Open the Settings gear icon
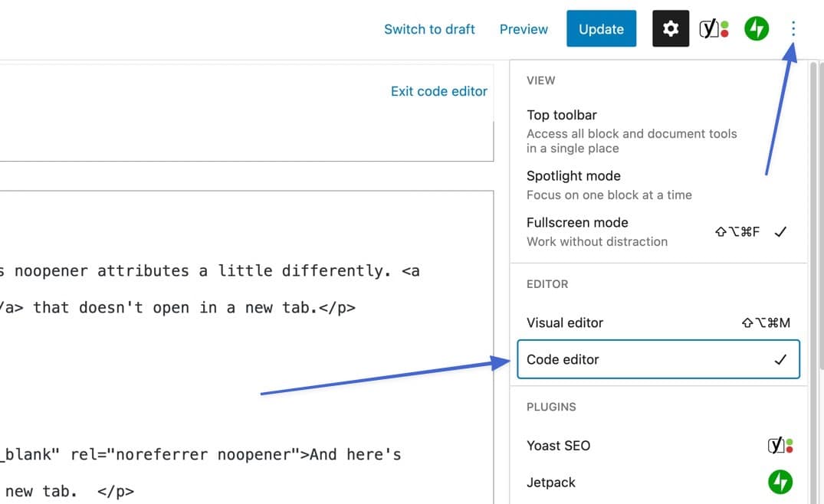The image size is (824, 504). pos(670,28)
